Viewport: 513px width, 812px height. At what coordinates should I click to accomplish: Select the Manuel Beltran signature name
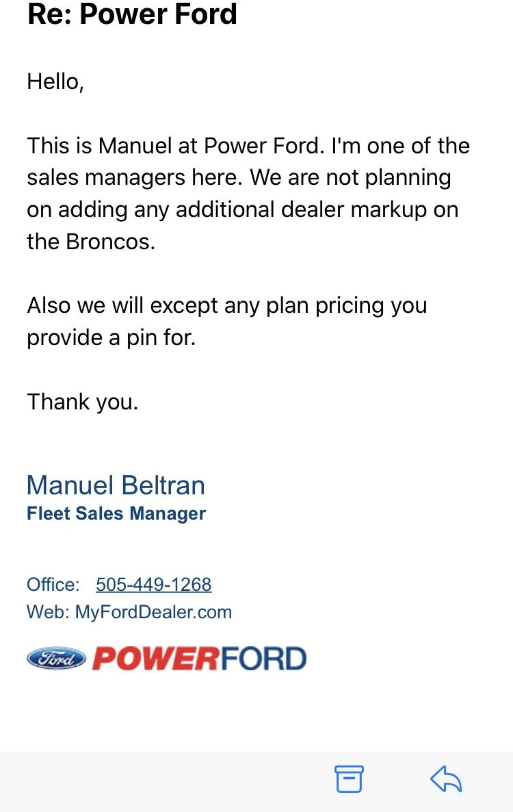click(116, 485)
